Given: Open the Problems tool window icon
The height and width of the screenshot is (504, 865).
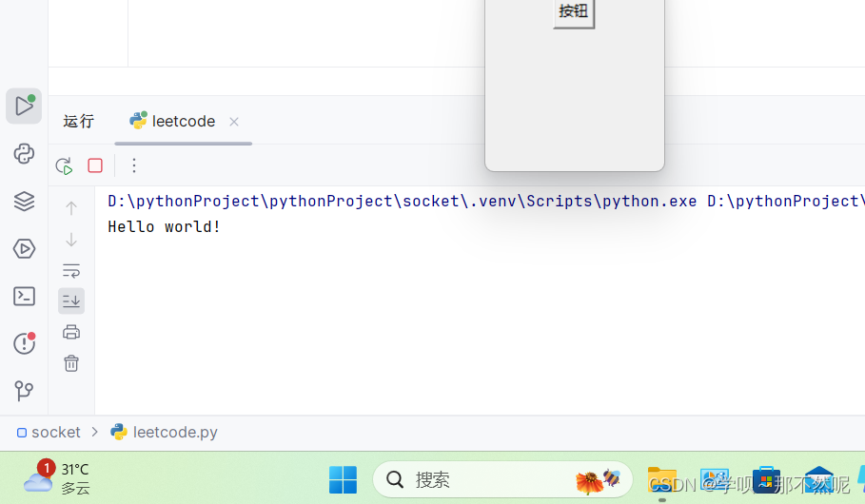Looking at the screenshot, I should click(24, 343).
